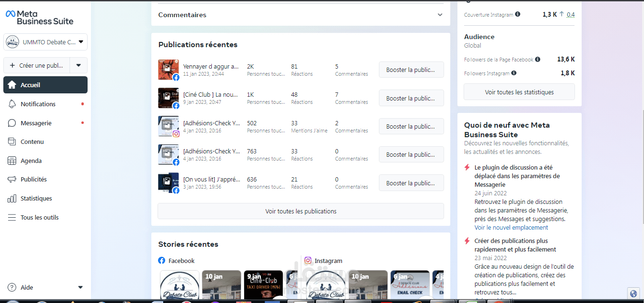Click the Créer une publication button

(x=37, y=65)
